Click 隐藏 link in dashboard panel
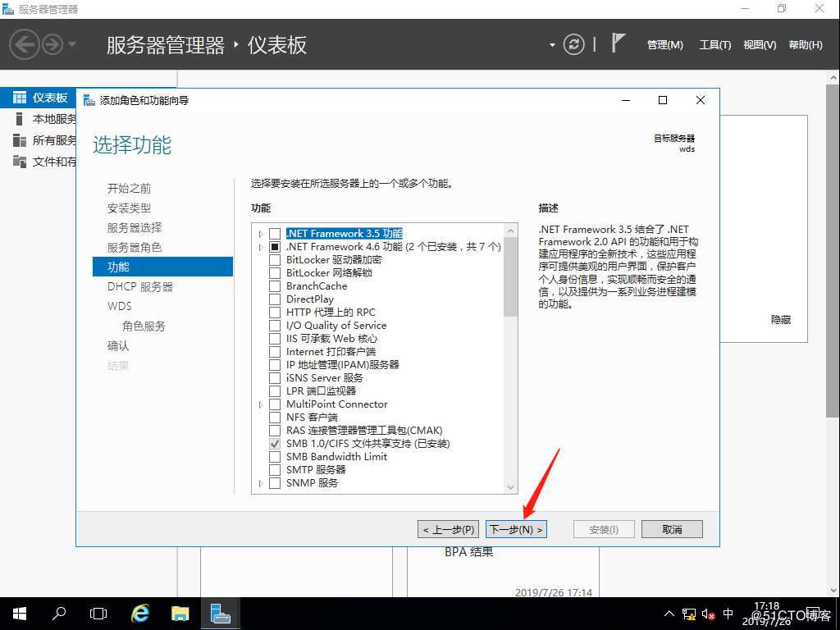 pyautogui.click(x=781, y=320)
